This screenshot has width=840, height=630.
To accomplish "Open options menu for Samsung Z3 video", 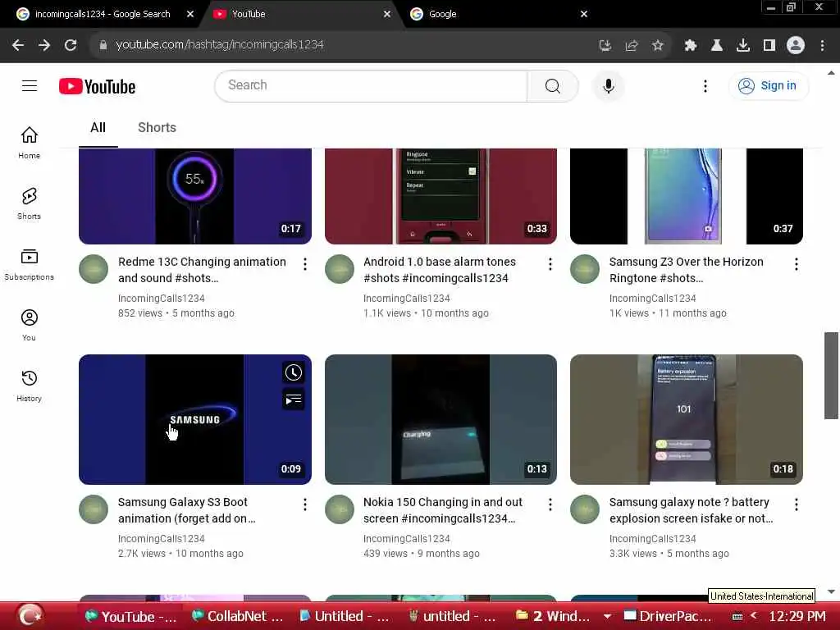I will tap(796, 264).
